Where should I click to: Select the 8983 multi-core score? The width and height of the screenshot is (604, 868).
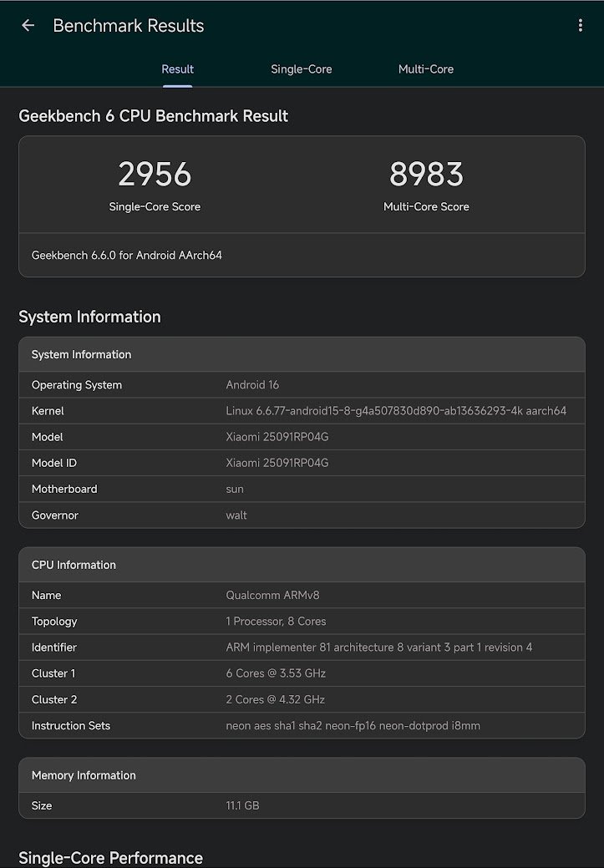click(426, 174)
